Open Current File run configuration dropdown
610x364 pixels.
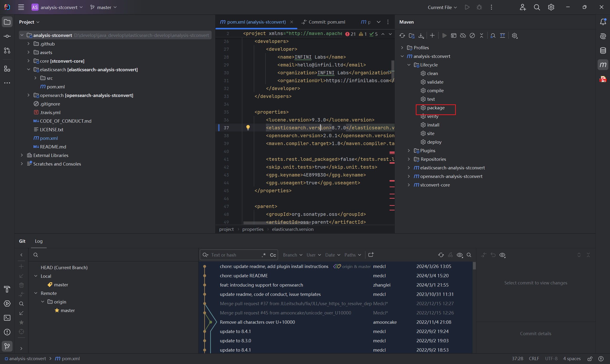click(442, 7)
